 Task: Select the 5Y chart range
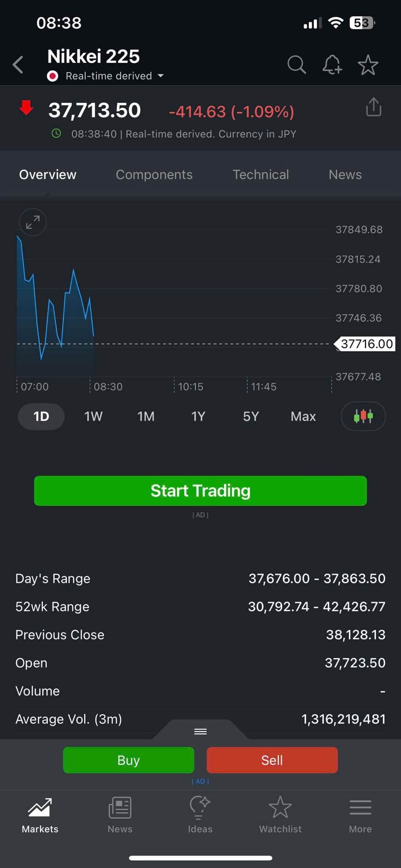click(x=251, y=417)
